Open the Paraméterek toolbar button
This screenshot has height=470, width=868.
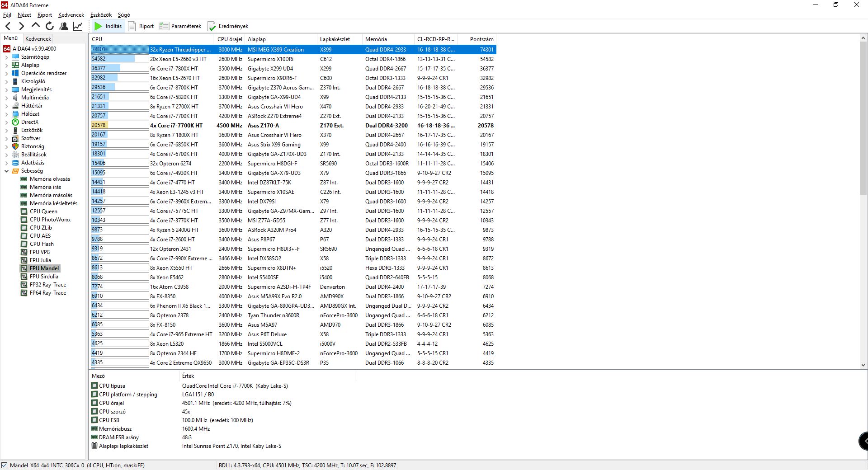[x=180, y=26]
